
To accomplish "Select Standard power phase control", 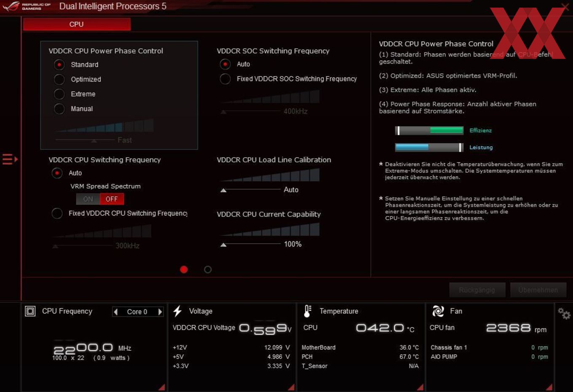I will (x=59, y=64).
